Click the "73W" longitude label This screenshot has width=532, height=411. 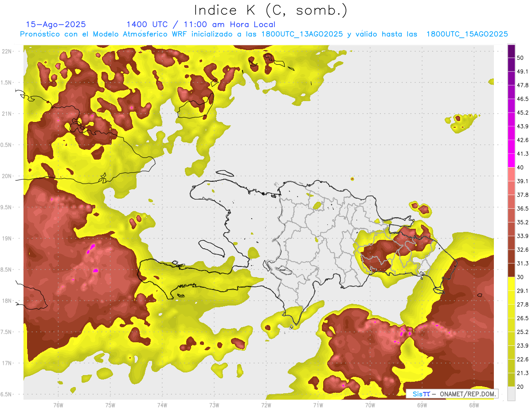pyautogui.click(x=214, y=405)
